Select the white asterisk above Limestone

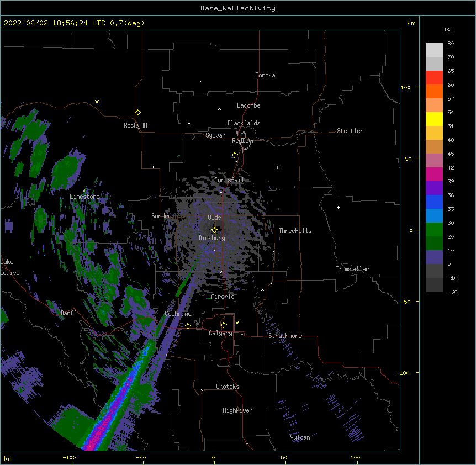(x=85, y=191)
